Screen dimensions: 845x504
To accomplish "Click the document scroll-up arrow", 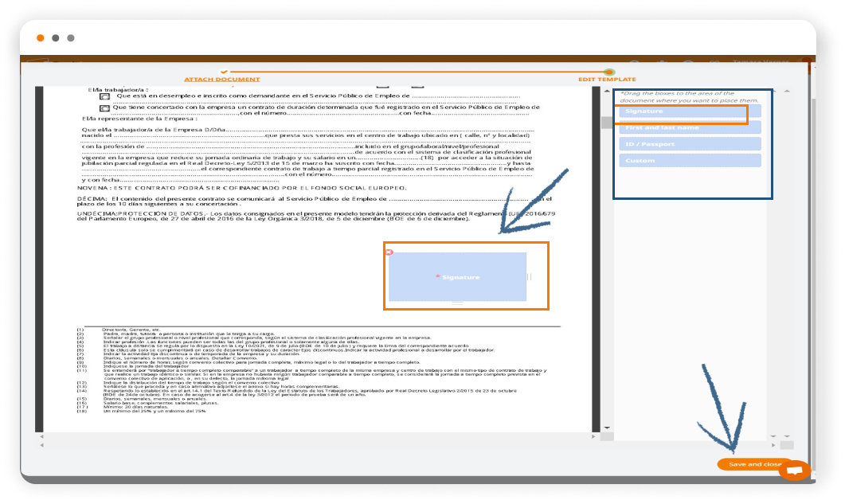I will pyautogui.click(x=605, y=91).
